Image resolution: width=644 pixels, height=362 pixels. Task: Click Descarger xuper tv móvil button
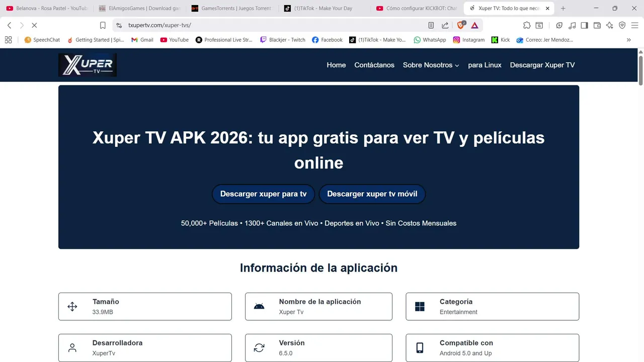pyautogui.click(x=372, y=194)
